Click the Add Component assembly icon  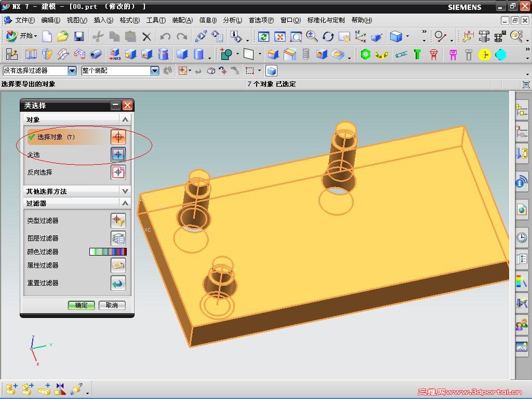point(11,389)
